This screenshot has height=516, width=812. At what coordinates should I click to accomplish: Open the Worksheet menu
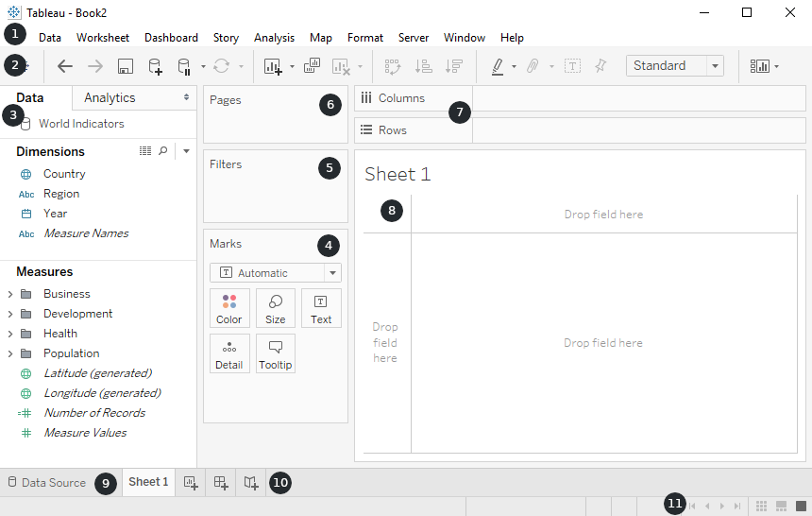pos(103,38)
